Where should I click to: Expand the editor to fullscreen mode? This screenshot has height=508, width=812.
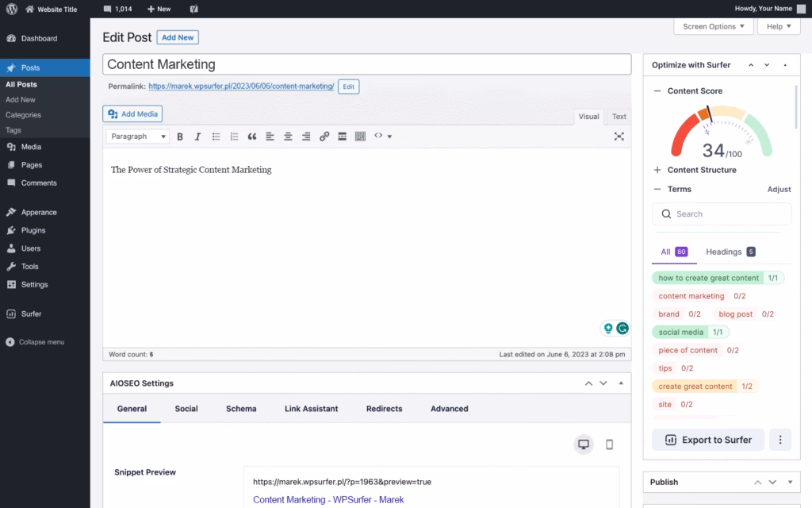coord(619,136)
